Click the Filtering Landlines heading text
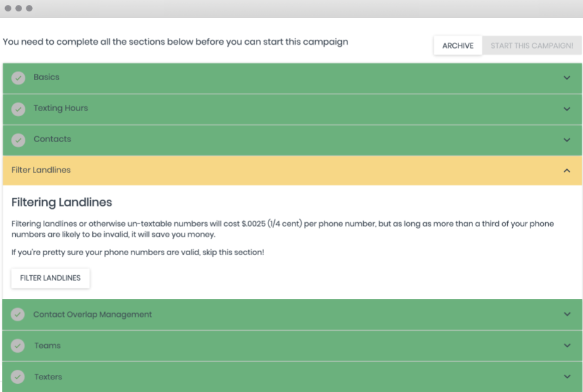This screenshot has width=583, height=392. tap(61, 203)
